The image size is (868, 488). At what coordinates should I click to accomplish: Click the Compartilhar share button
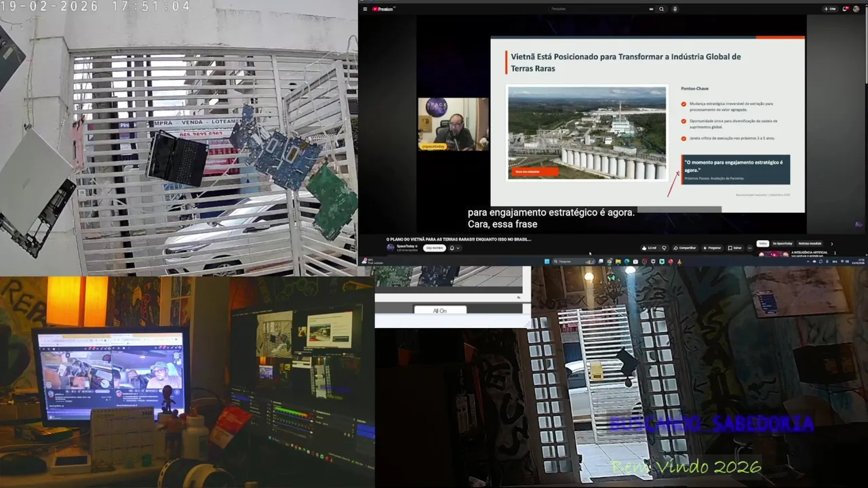[686, 248]
